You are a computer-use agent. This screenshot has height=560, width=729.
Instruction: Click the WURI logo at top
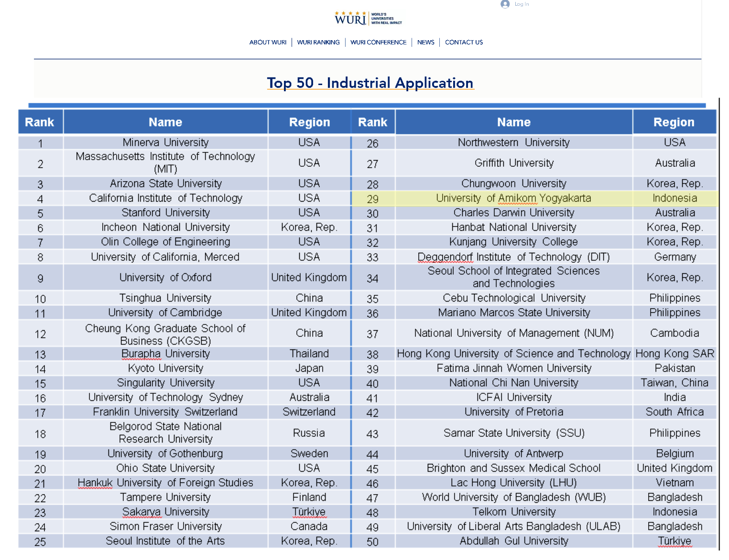click(x=368, y=19)
